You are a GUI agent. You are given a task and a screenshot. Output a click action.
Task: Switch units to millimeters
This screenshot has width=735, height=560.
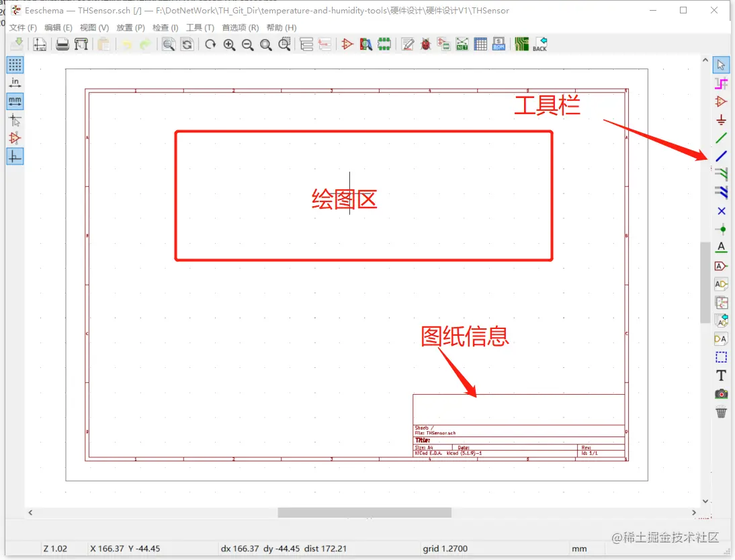click(x=15, y=101)
